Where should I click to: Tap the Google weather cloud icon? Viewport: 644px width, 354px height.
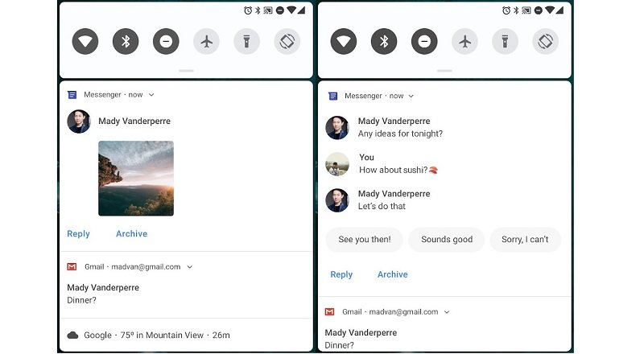coord(72,335)
